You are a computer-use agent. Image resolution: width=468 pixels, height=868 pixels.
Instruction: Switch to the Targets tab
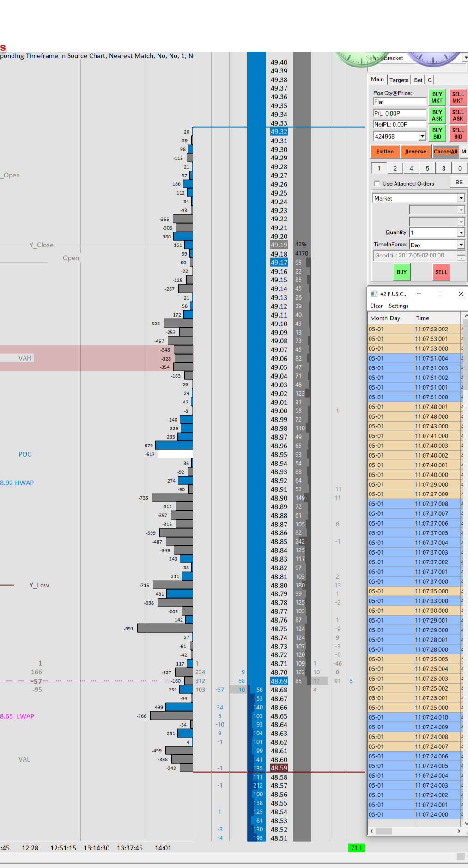click(x=399, y=80)
